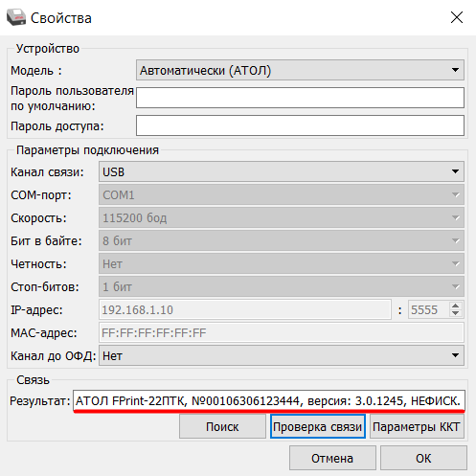Screen dimensions: 476x476
Task: Click the Результат text field
Action: [x=269, y=400]
